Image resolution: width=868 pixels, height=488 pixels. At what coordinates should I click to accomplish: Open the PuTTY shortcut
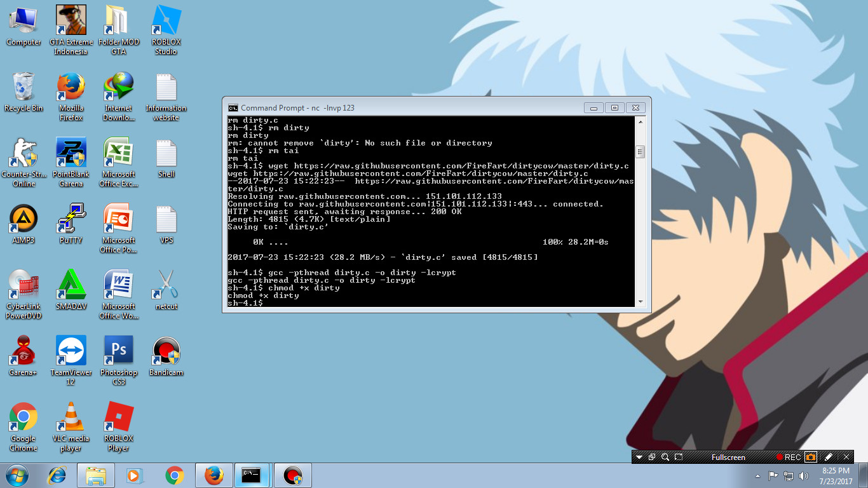[71, 224]
